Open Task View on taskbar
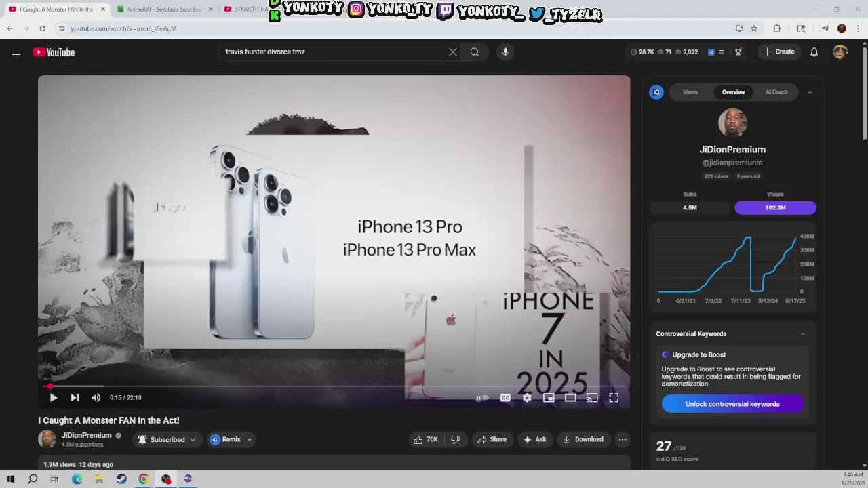 pos(54,479)
